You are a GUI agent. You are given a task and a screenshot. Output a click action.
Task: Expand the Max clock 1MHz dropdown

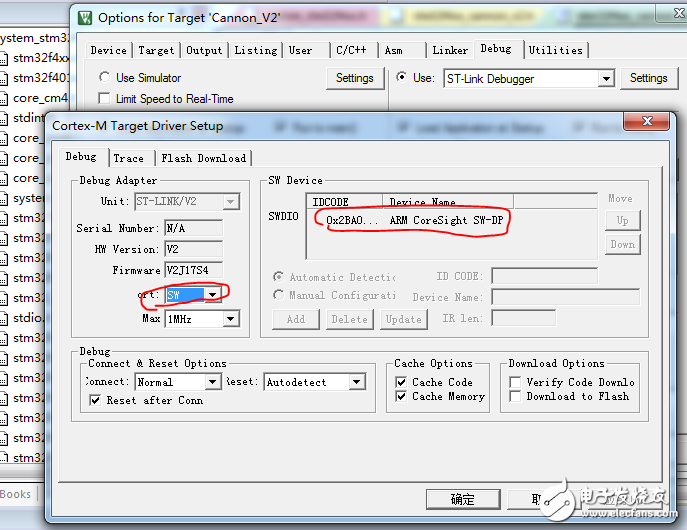tap(230, 319)
